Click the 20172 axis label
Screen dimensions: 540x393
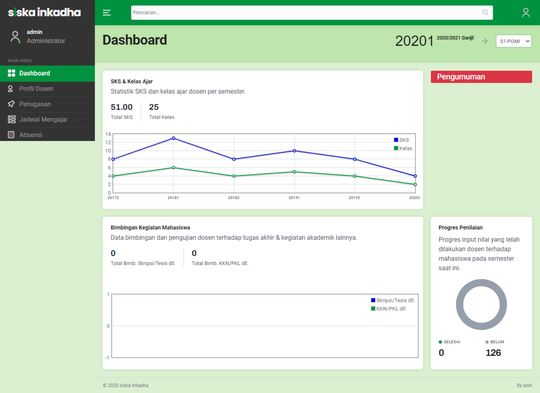pos(113,198)
